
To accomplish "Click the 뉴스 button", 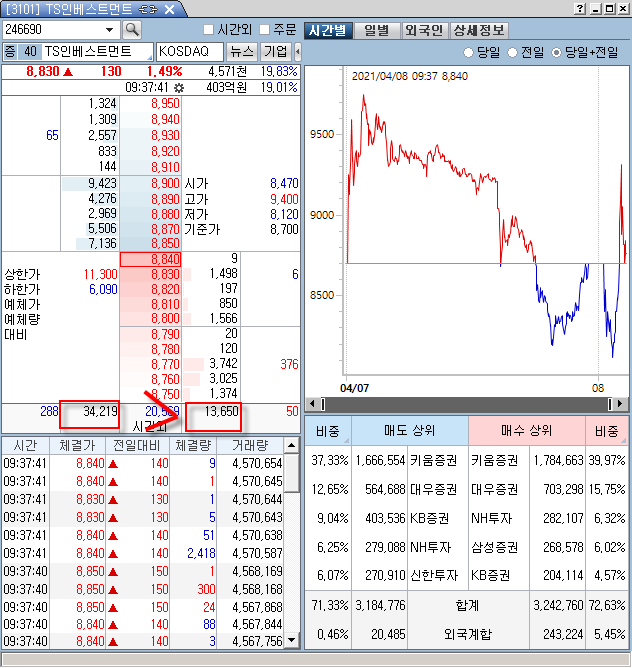I will coord(241,51).
